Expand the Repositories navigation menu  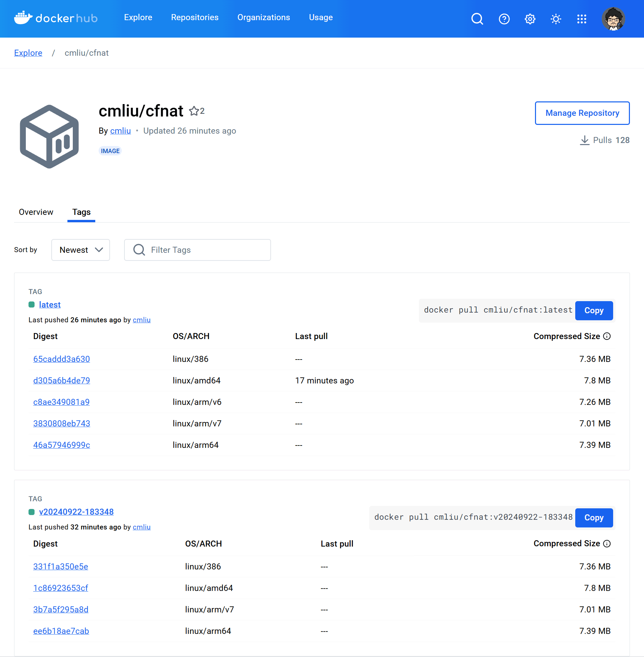click(195, 17)
